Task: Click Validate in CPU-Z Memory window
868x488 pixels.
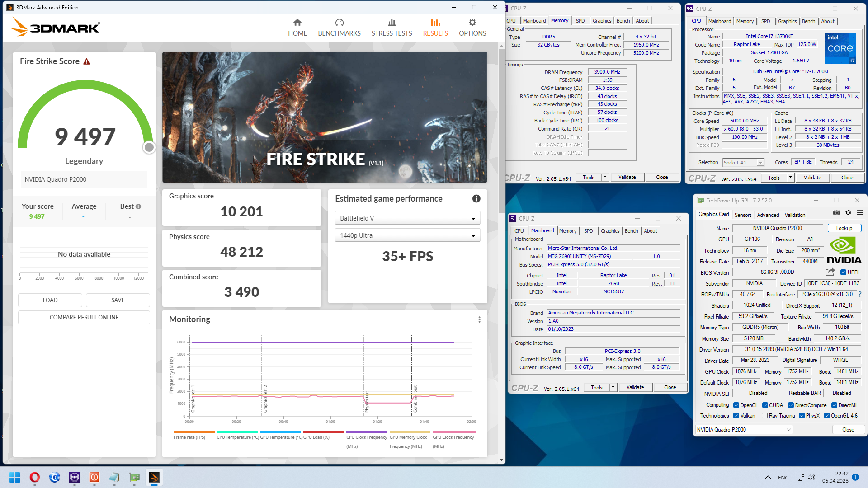Action: click(x=627, y=177)
